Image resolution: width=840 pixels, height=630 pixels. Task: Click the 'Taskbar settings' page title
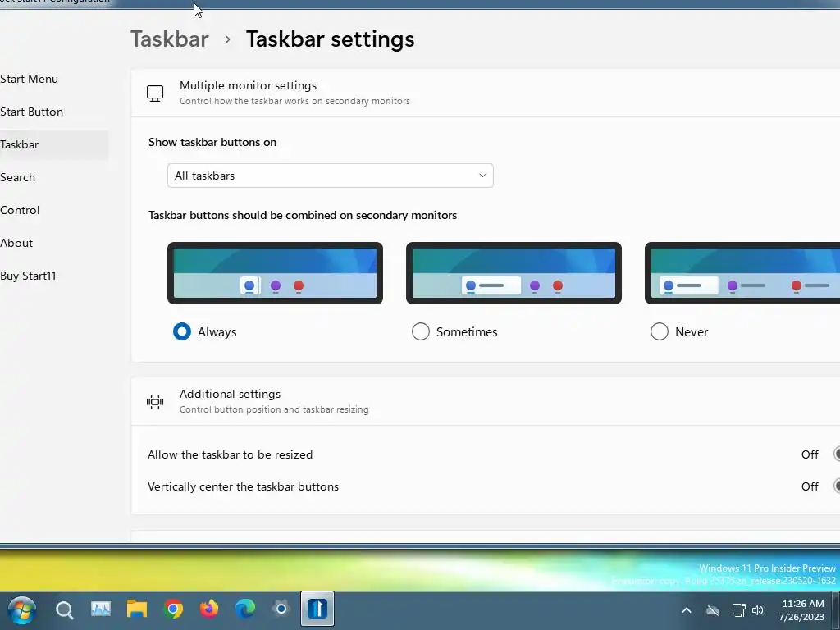coord(330,39)
